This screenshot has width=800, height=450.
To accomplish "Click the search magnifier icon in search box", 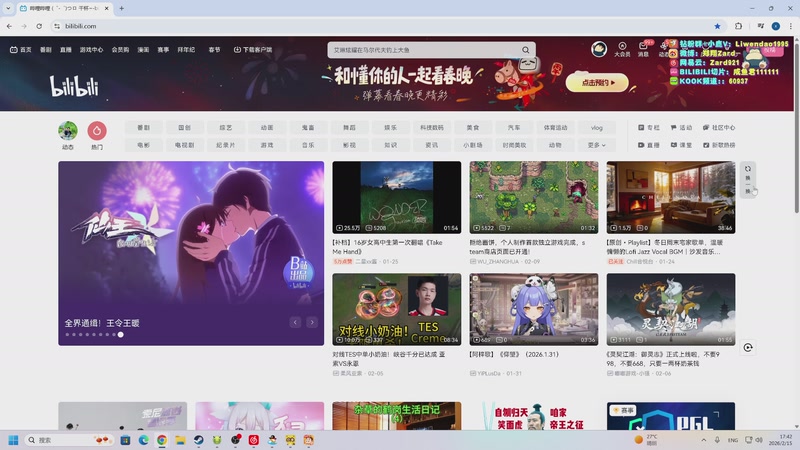I will pos(525,50).
